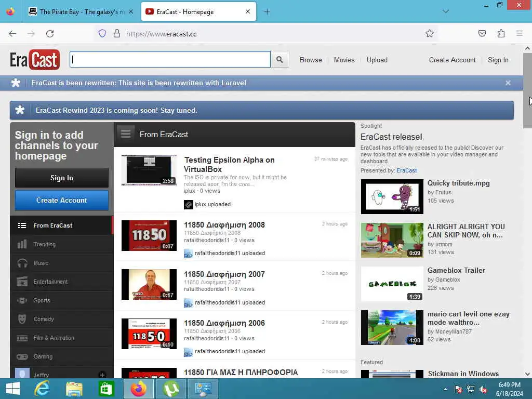Click EraCast presenter link in Spotlight
This screenshot has width=532, height=399.
406,170
